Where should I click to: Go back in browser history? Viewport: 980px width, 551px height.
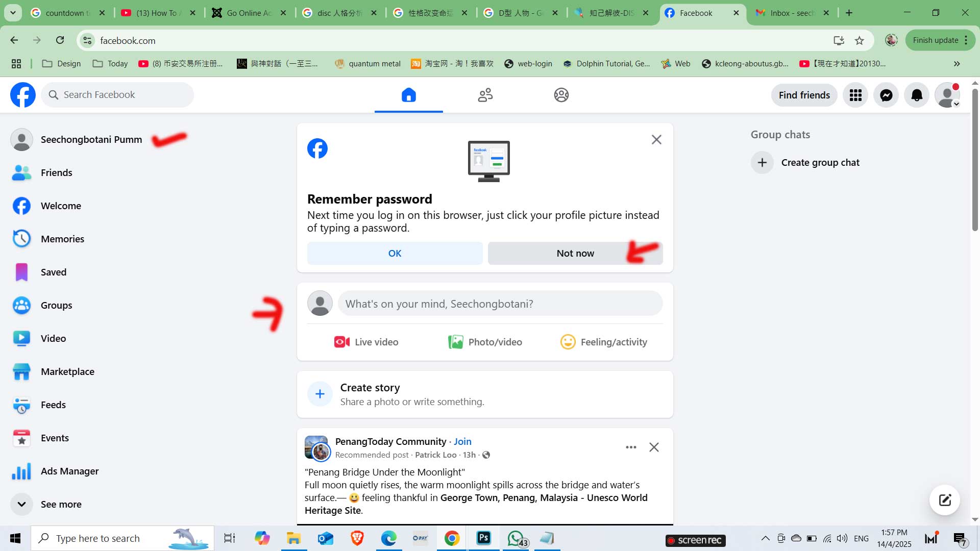pyautogui.click(x=14, y=40)
